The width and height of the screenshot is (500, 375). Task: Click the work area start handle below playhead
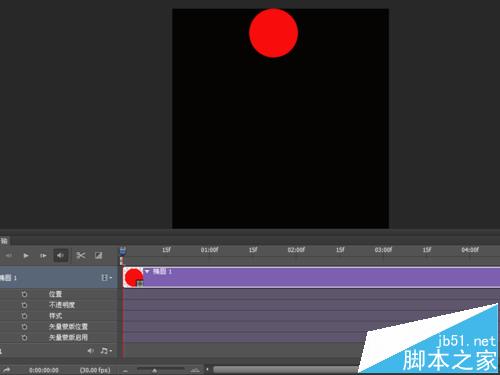pyautogui.click(x=121, y=261)
